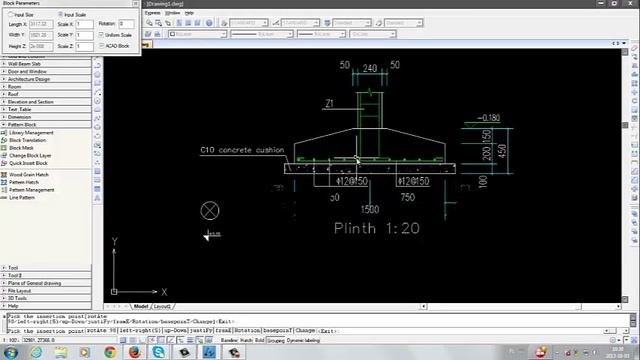640x360 pixels.
Task: Open the Express menu
Action: pyautogui.click(x=152, y=13)
